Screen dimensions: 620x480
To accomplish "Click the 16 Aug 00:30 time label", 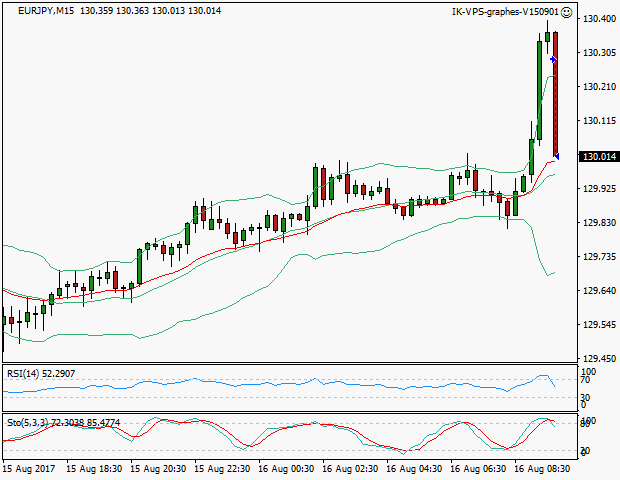I will tap(288, 468).
